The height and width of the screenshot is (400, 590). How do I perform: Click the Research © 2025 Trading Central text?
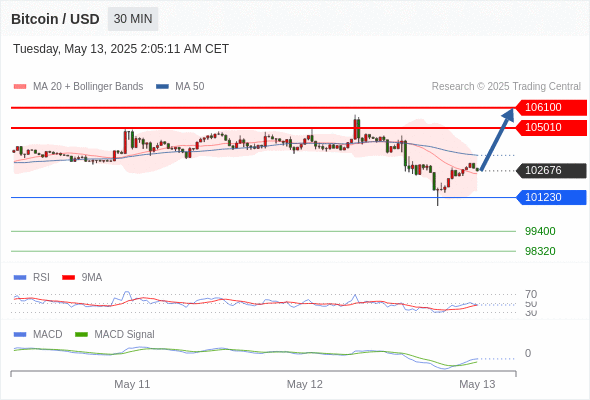506,87
